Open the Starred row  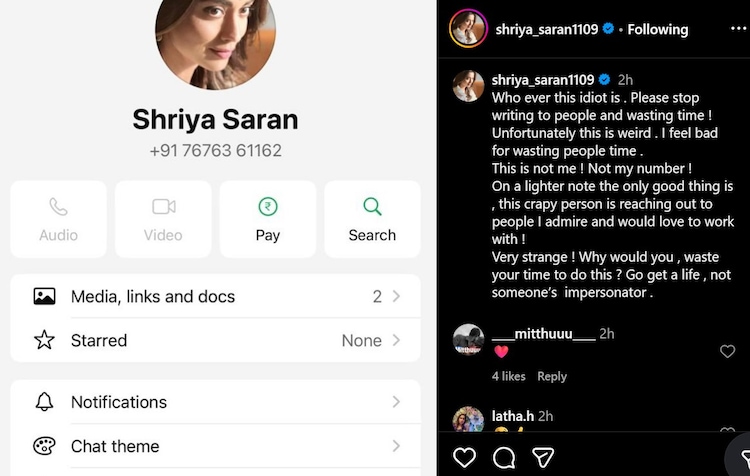point(215,340)
